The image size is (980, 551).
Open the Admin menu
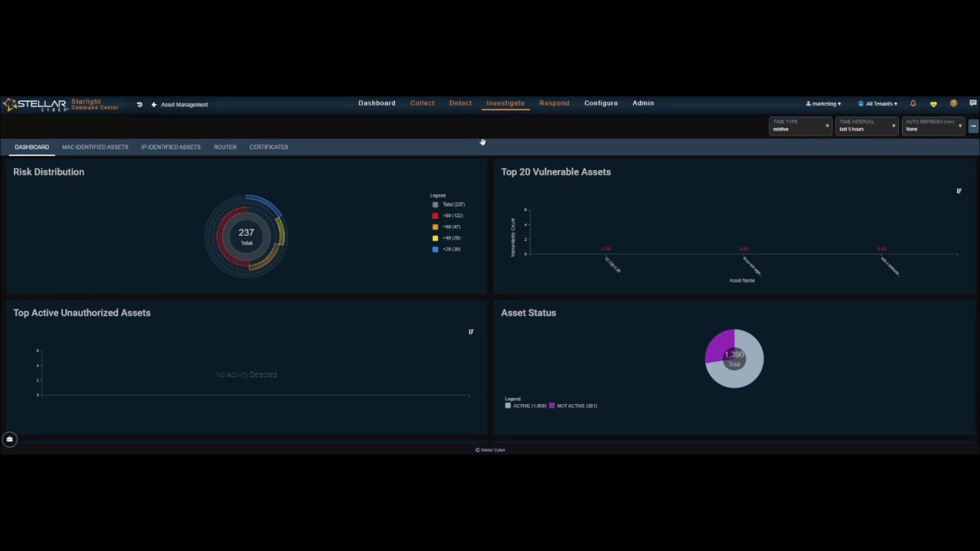click(x=643, y=103)
